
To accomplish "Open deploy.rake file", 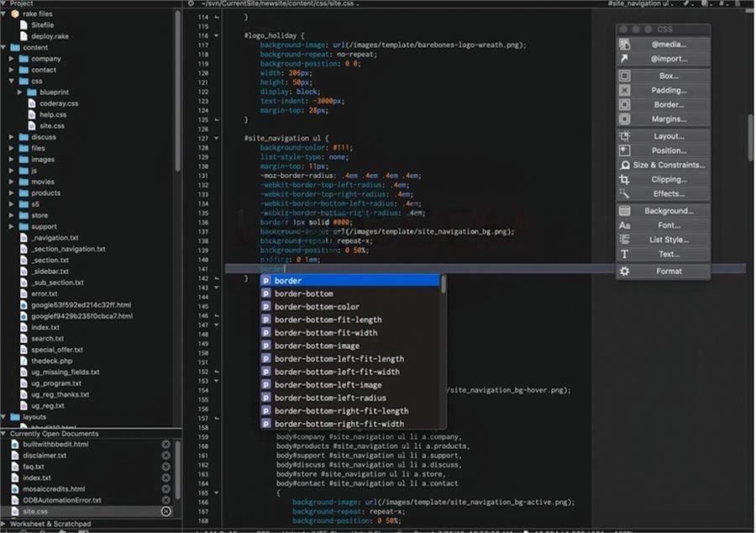I will pos(50,36).
